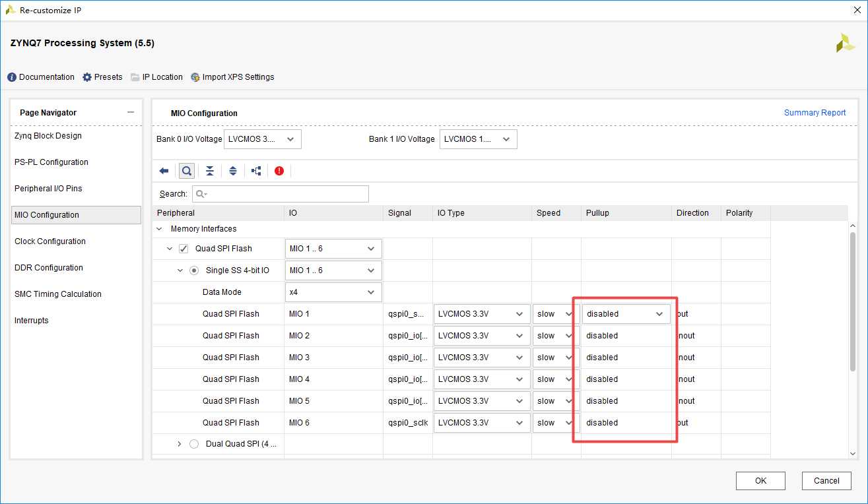Uncheck the Quad SPI Flash checkbox
Image resolution: width=868 pixels, height=504 pixels.
click(x=184, y=249)
